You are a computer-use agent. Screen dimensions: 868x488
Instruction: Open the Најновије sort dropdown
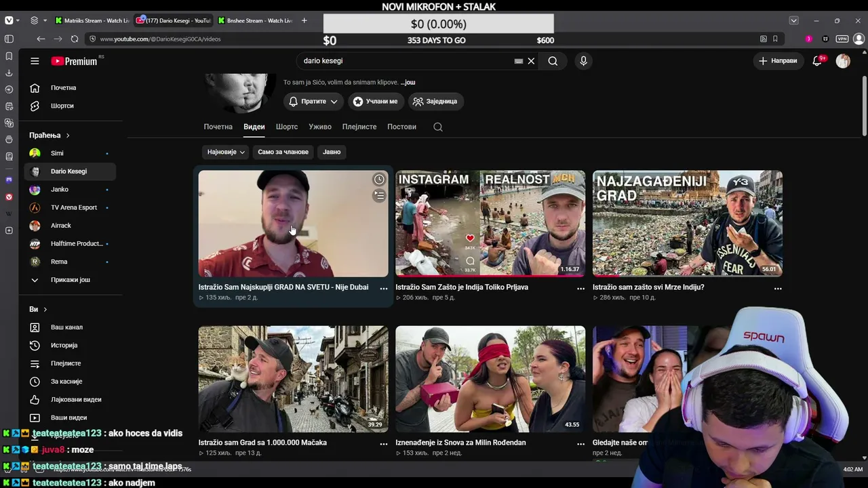(x=226, y=152)
